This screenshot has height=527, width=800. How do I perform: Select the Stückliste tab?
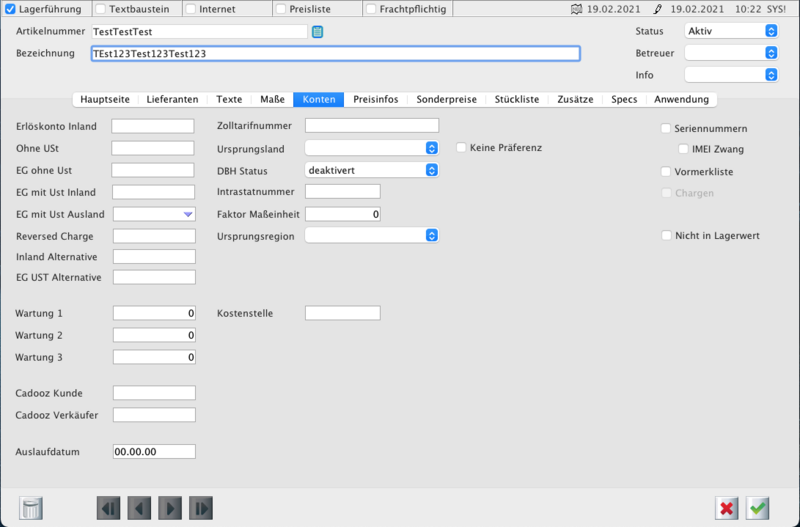[517, 99]
